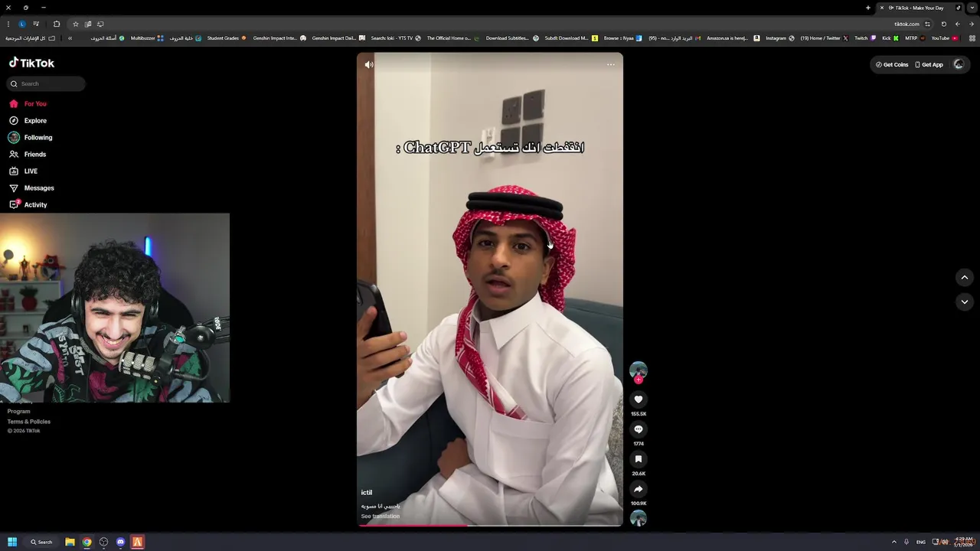This screenshot has height=551, width=980.
Task: Open the Instagram bookmark
Action: coord(780,38)
